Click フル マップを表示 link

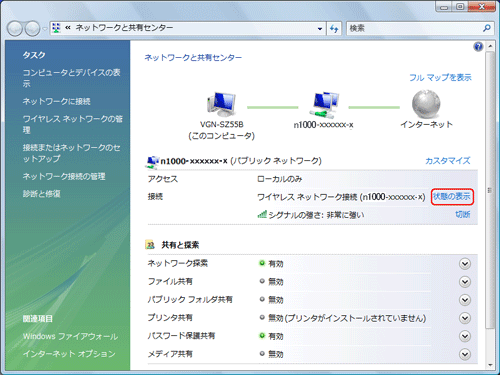[x=440, y=78]
